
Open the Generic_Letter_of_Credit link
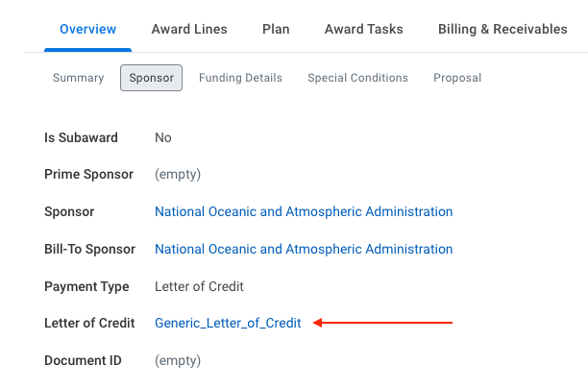228,324
